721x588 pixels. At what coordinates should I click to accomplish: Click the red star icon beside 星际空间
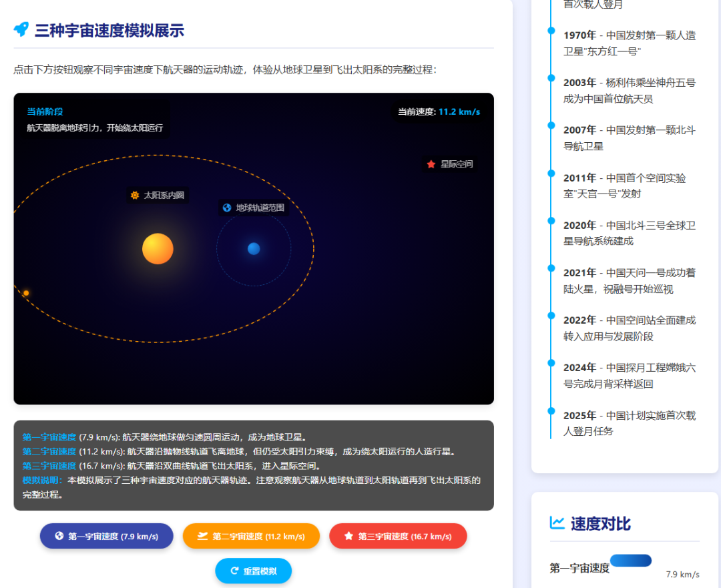click(x=431, y=164)
